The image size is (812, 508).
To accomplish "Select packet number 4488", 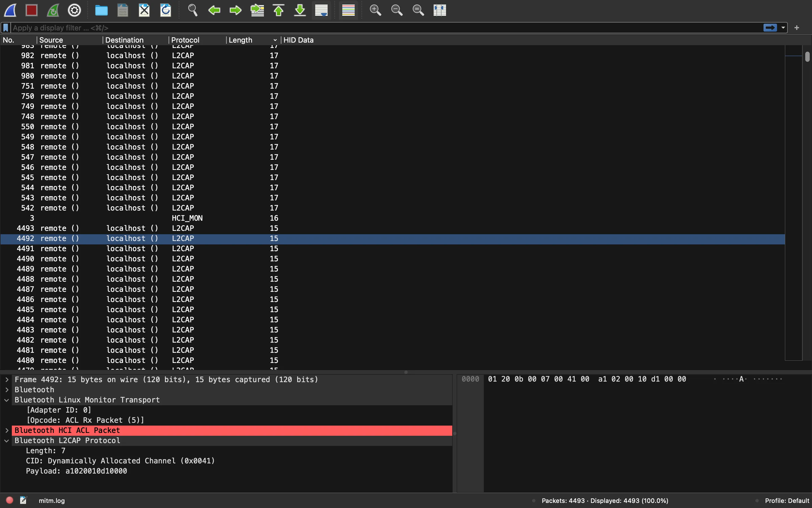I will tap(392, 279).
